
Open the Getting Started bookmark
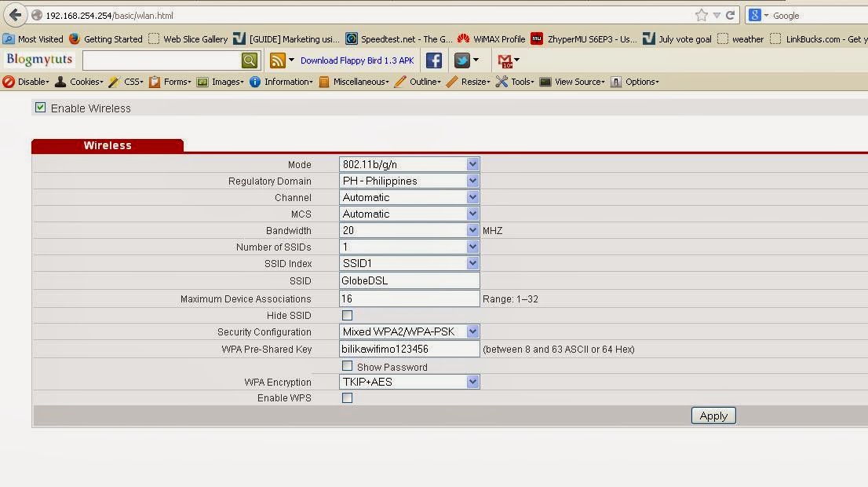(106, 39)
